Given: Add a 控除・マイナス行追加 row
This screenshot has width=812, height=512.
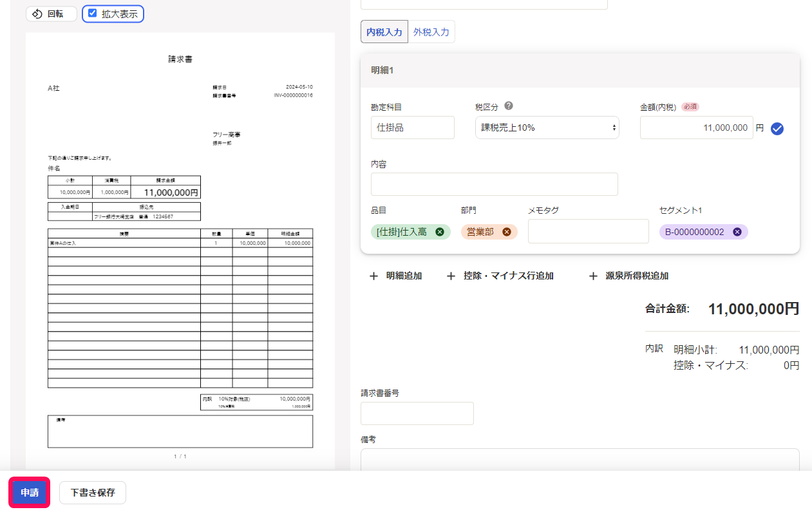Looking at the screenshot, I should tap(500, 276).
